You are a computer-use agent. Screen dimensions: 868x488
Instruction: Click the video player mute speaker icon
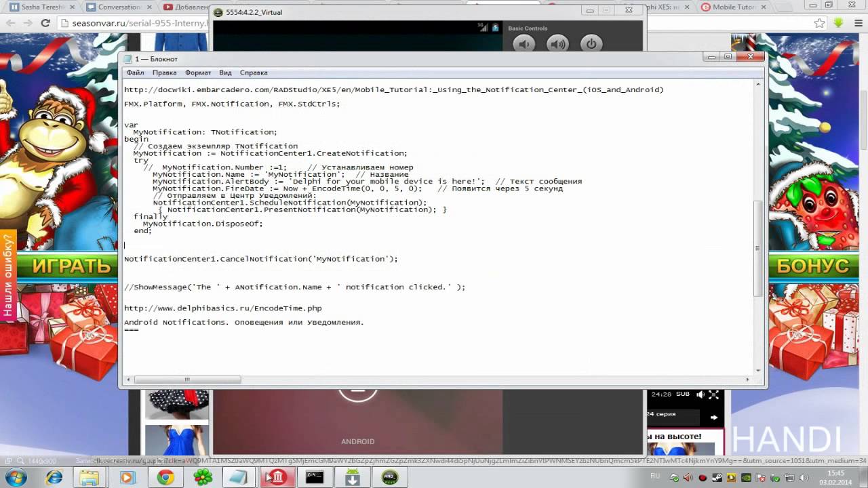click(x=701, y=394)
